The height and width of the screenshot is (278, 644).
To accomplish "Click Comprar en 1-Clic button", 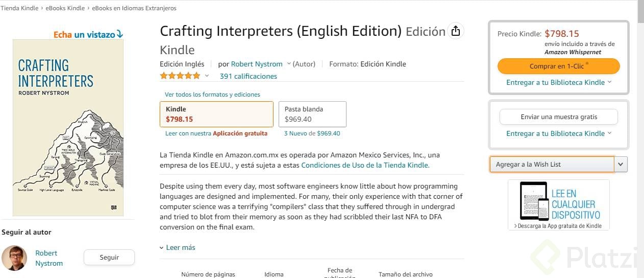I will click(558, 66).
